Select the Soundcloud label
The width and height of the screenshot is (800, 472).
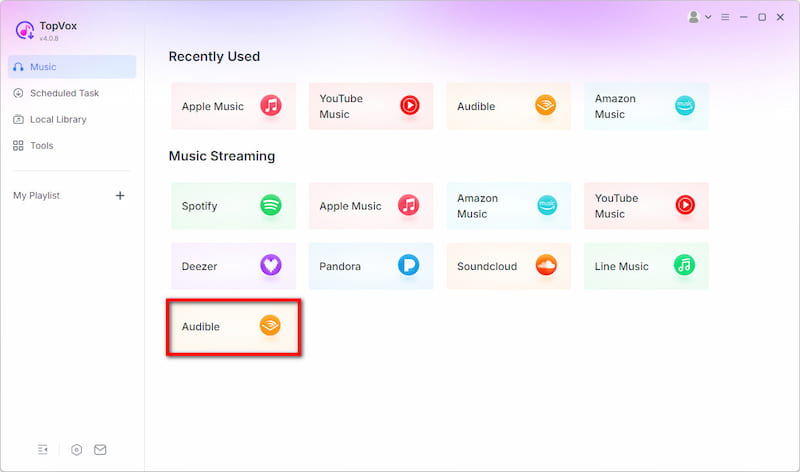487,266
